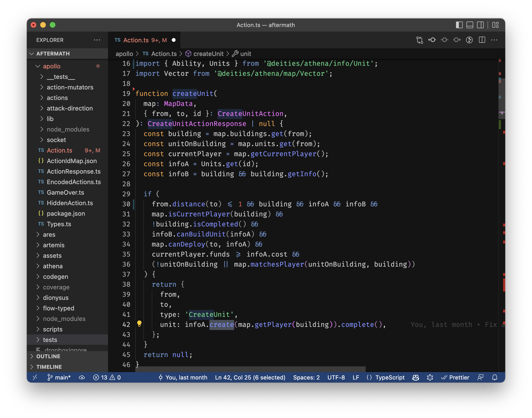Click the Copilot icon in status bar
Screen dimensions: 532x418
pos(416,377)
